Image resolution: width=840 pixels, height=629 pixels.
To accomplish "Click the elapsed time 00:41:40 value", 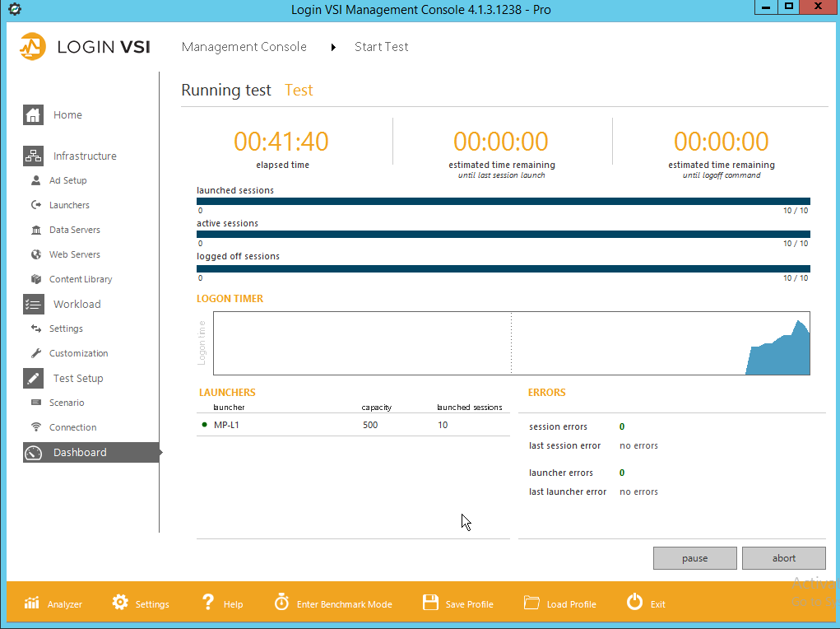I will tap(281, 142).
